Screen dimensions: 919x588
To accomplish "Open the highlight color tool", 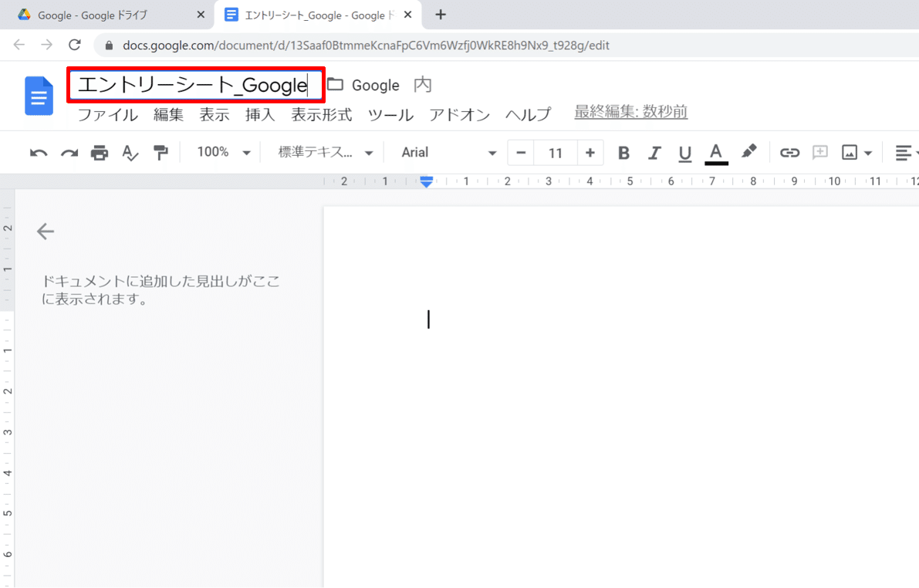I will pyautogui.click(x=748, y=152).
